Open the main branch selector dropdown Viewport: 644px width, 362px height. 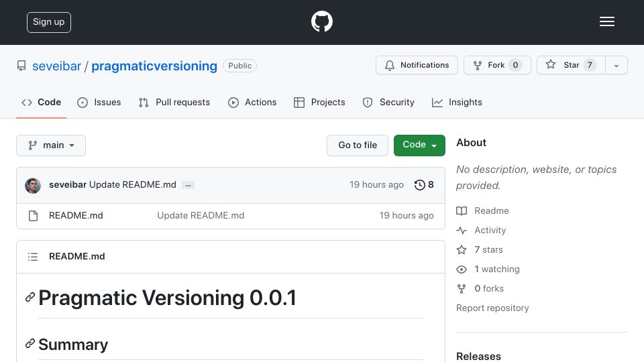[x=51, y=145]
